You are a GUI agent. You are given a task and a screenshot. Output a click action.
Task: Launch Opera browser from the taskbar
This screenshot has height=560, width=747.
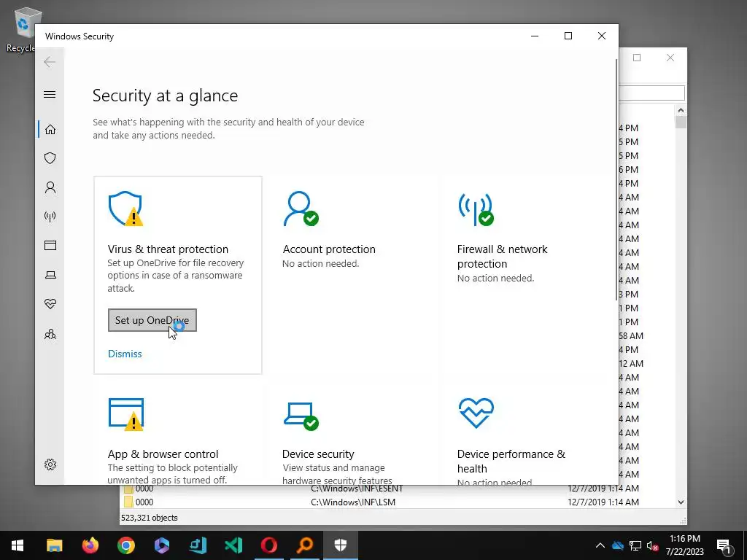click(x=268, y=545)
